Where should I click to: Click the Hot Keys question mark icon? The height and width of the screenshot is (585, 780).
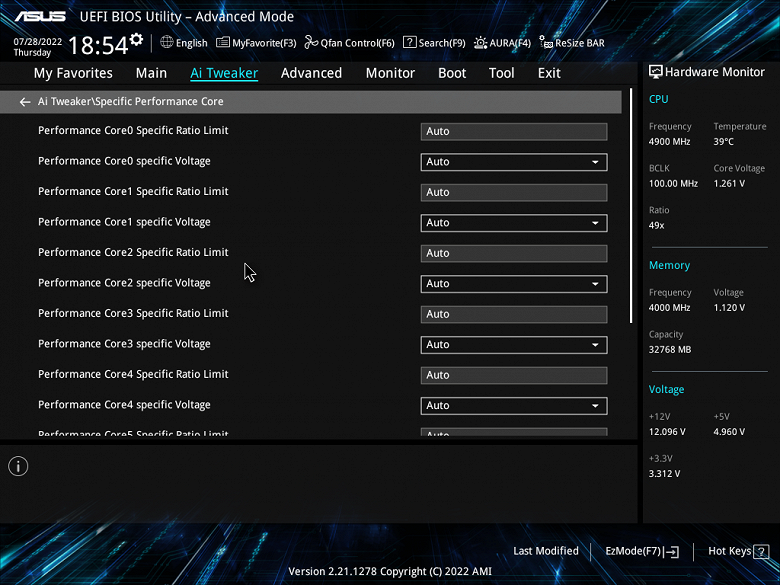tap(761, 551)
